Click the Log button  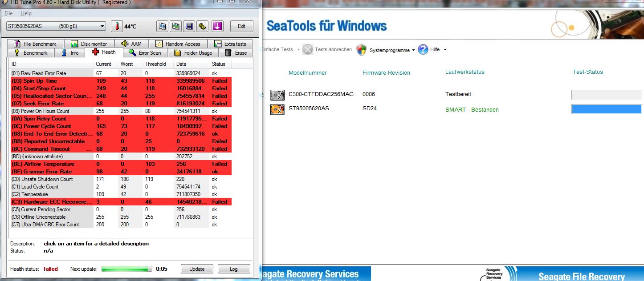[234, 269]
